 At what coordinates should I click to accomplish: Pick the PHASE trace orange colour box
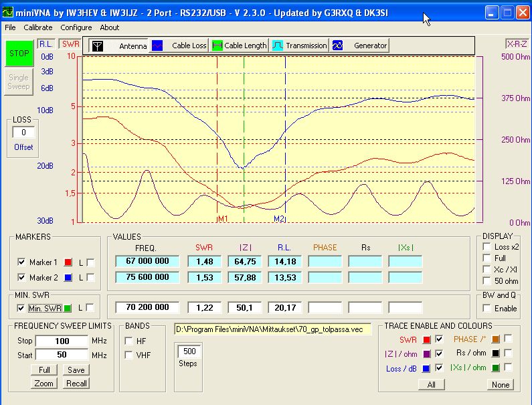tap(495, 339)
